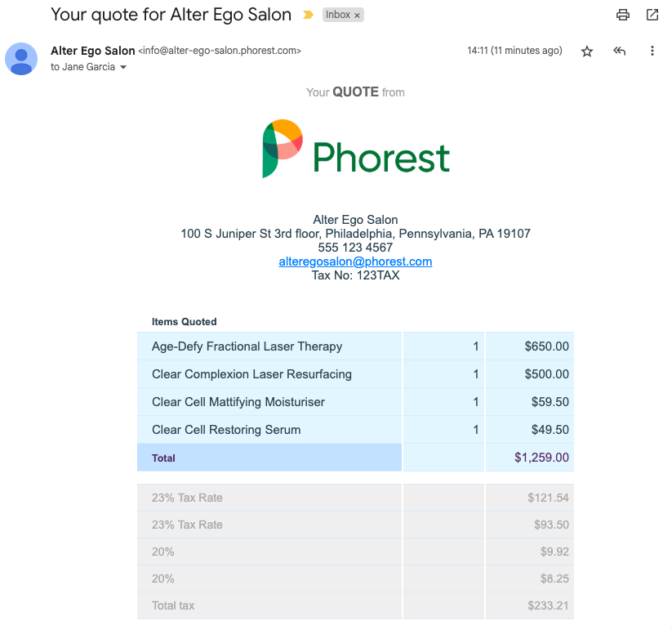This screenshot has width=672, height=630.
Task: Open the alteregosalon@phorest.com email link
Action: pyautogui.click(x=355, y=261)
